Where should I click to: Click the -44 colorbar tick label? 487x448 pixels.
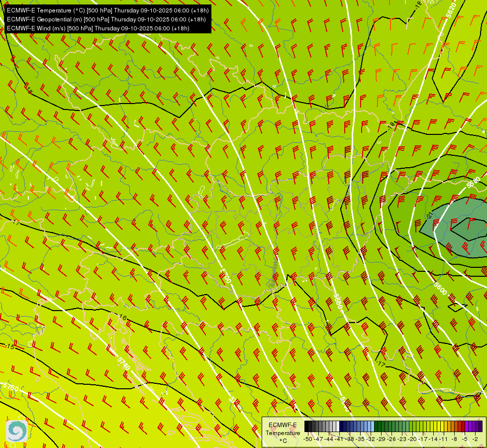329,439
